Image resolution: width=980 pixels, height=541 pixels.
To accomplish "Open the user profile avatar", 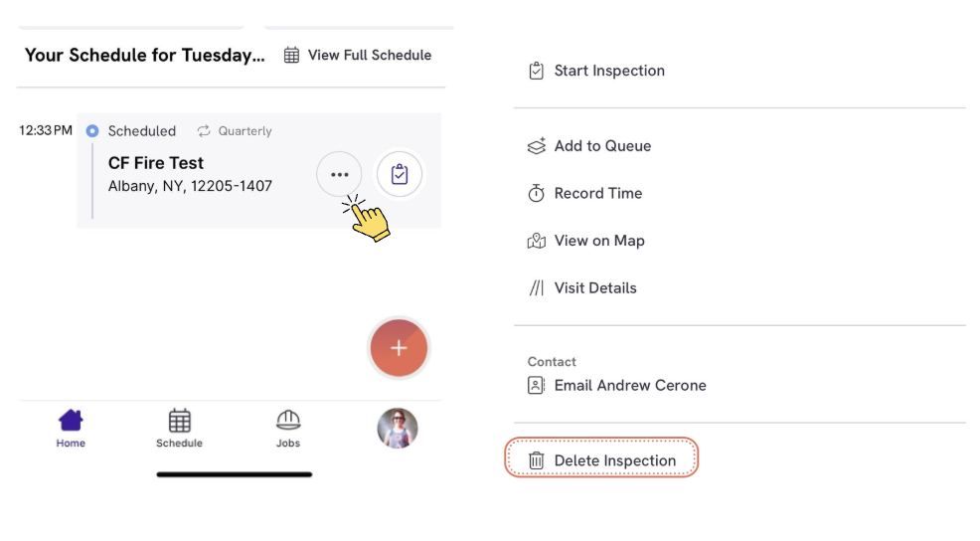I will 398,429.
